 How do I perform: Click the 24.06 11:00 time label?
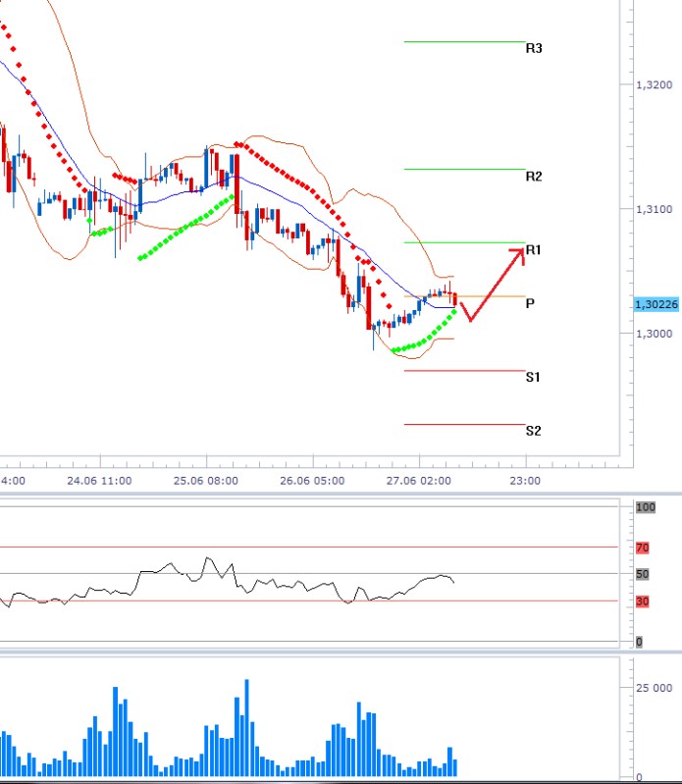tap(99, 481)
